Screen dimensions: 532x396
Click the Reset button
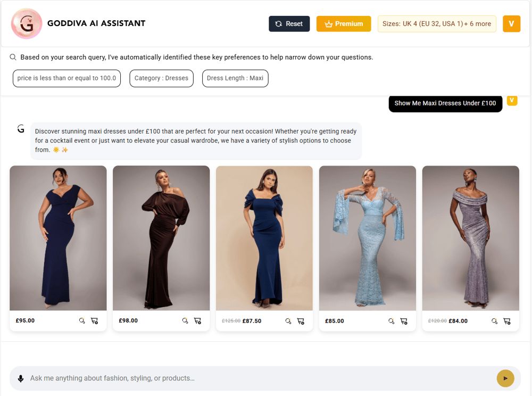(x=289, y=23)
